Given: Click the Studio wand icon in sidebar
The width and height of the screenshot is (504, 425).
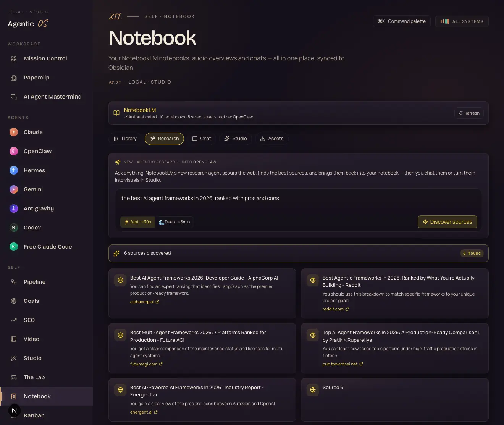Looking at the screenshot, I should tap(14, 358).
